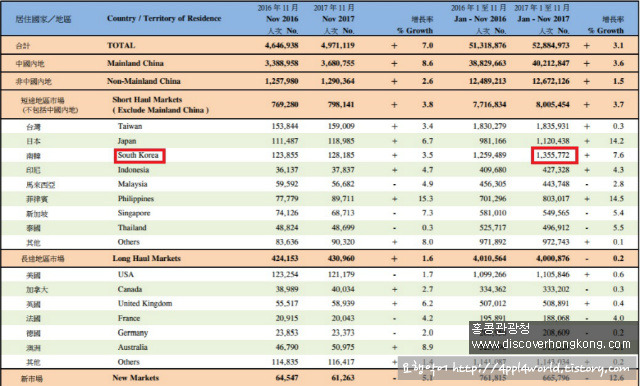Click the value 51,318,876
This screenshot has width=640, height=386.
click(488, 45)
